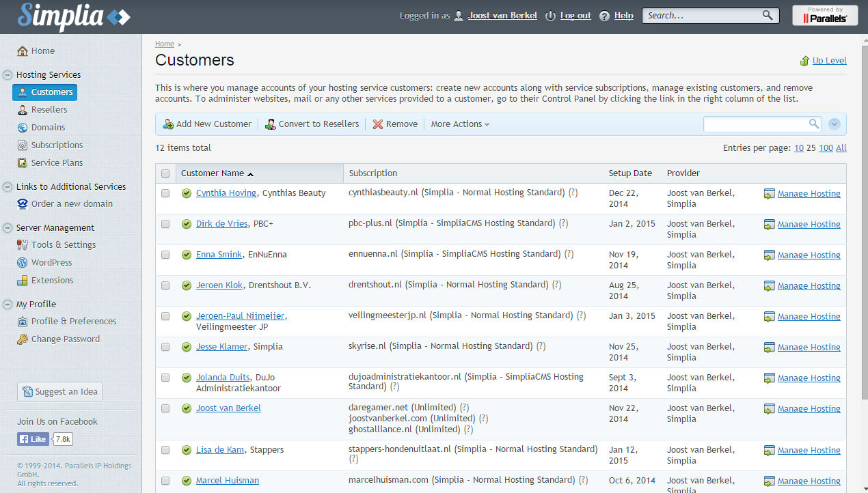The height and width of the screenshot is (493, 868).
Task: Click Manage Hosting for Marcel Huisman
Action: [809, 481]
